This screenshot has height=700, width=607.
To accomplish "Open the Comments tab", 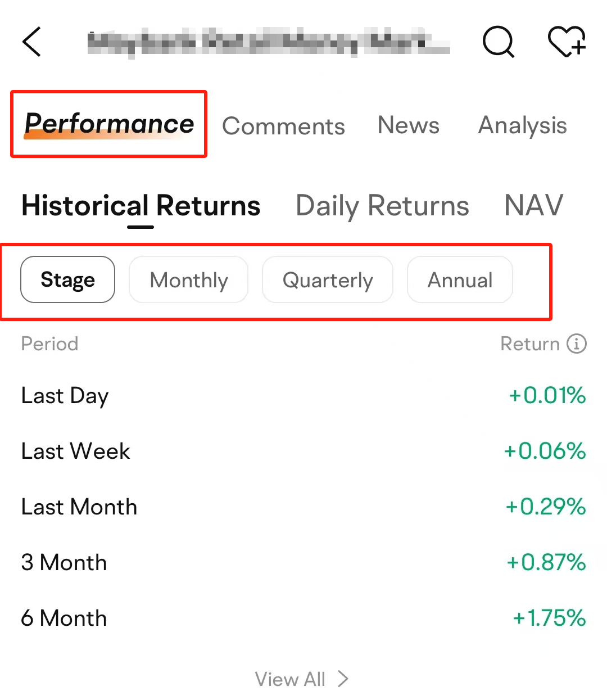I will point(283,126).
